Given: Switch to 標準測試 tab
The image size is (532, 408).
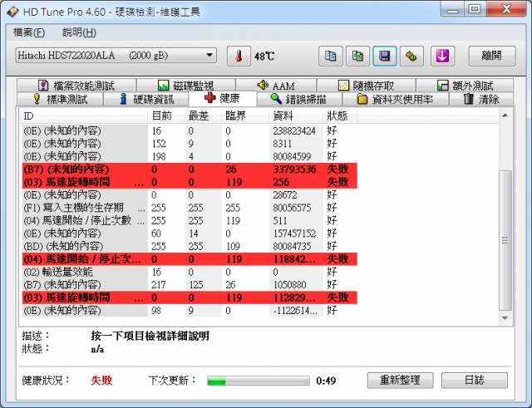Looking at the screenshot, I should 60,100.
